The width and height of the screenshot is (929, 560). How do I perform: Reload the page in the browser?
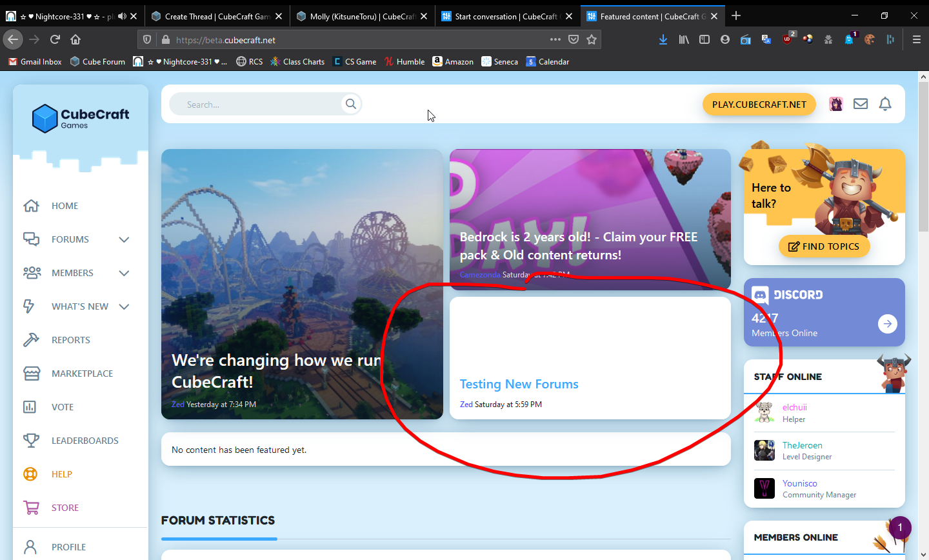point(55,39)
